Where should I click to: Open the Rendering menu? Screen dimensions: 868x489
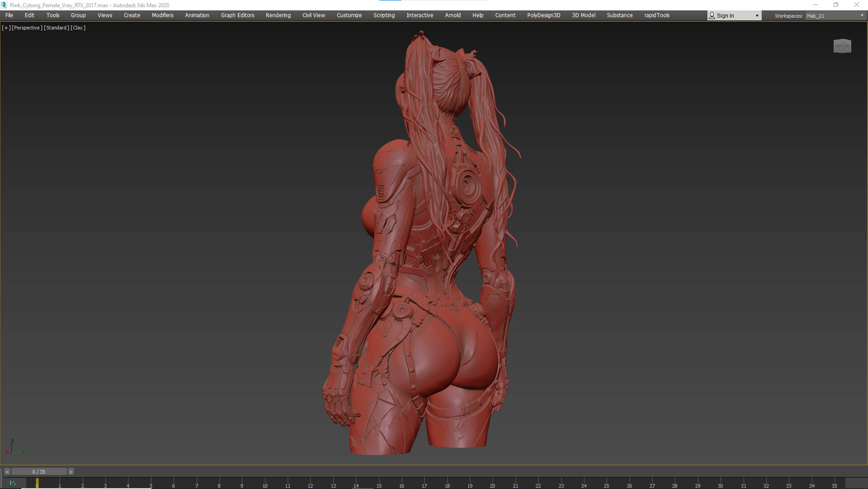tap(278, 15)
